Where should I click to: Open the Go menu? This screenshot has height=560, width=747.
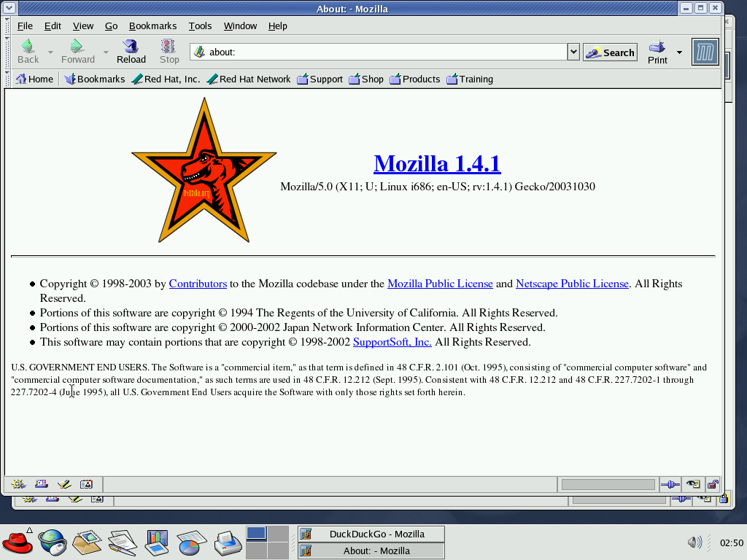pyautogui.click(x=111, y=26)
